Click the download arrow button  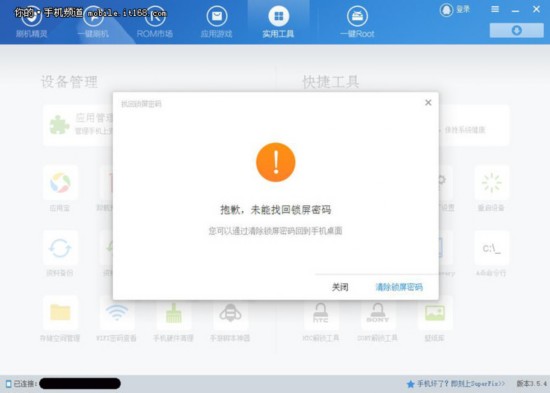point(516,31)
